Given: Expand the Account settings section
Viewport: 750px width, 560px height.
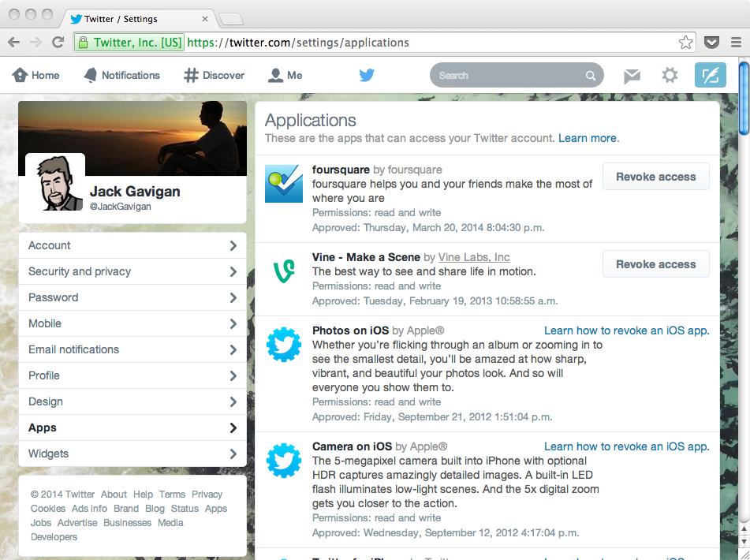Looking at the screenshot, I should click(132, 245).
